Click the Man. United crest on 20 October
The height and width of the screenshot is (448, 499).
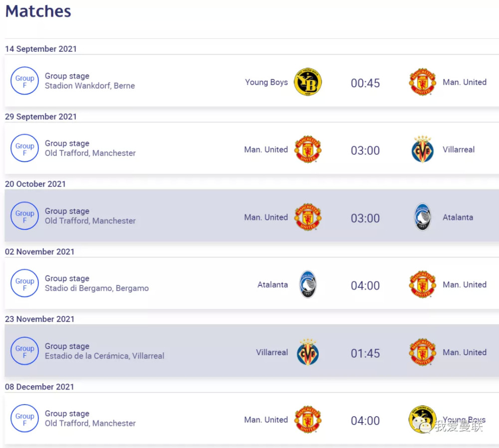308,217
